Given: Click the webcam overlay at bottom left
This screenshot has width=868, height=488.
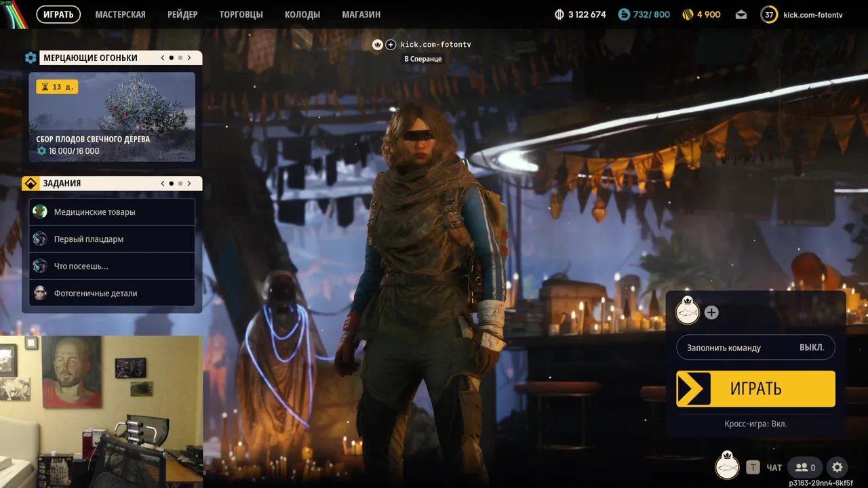Looking at the screenshot, I should tap(101, 411).
